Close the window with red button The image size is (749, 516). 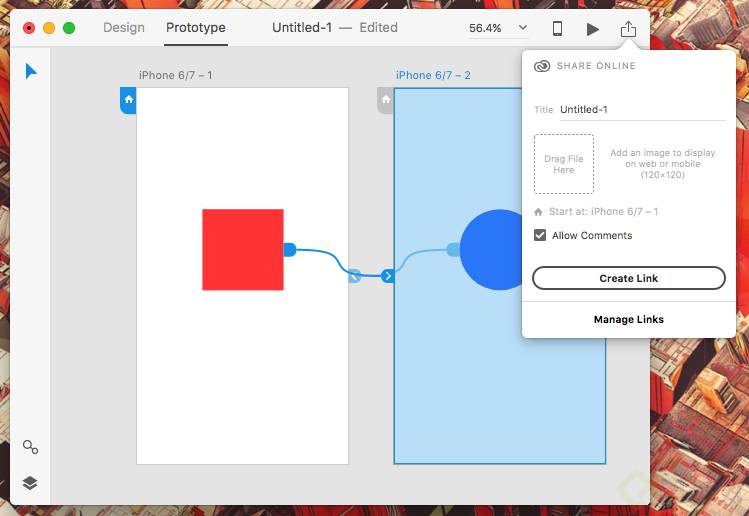[x=29, y=28]
